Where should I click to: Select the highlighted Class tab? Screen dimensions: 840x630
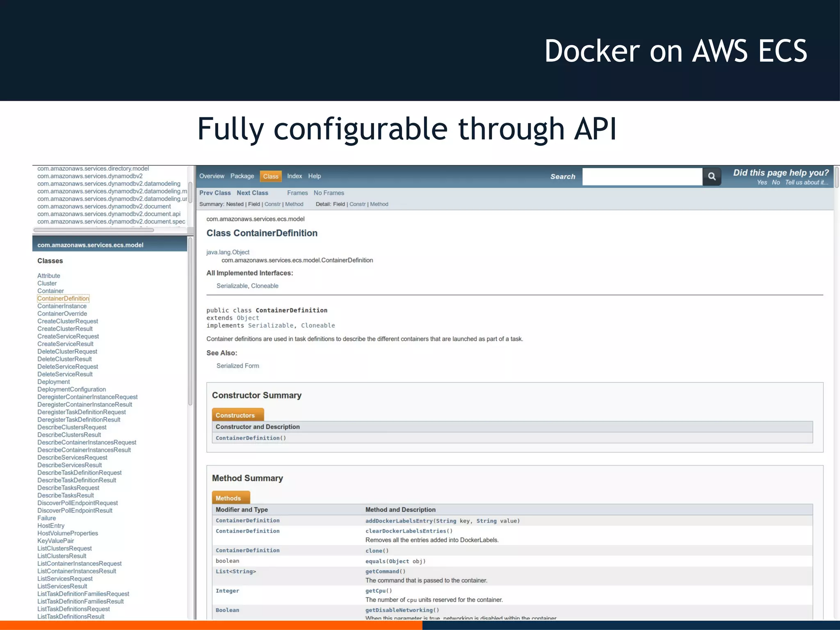[x=271, y=176]
